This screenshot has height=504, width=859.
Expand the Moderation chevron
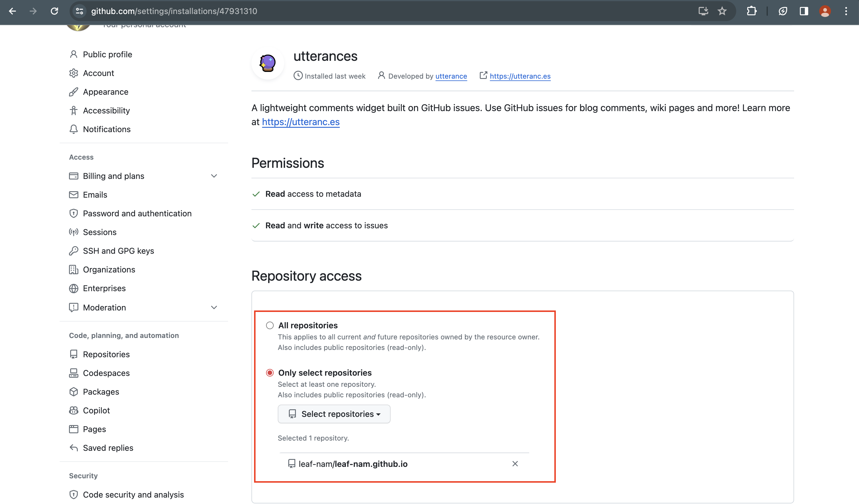coord(214,307)
